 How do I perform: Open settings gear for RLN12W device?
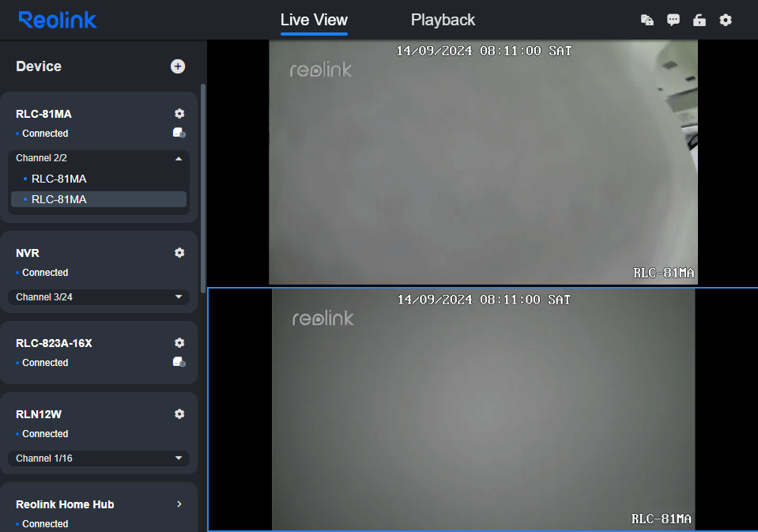(179, 414)
